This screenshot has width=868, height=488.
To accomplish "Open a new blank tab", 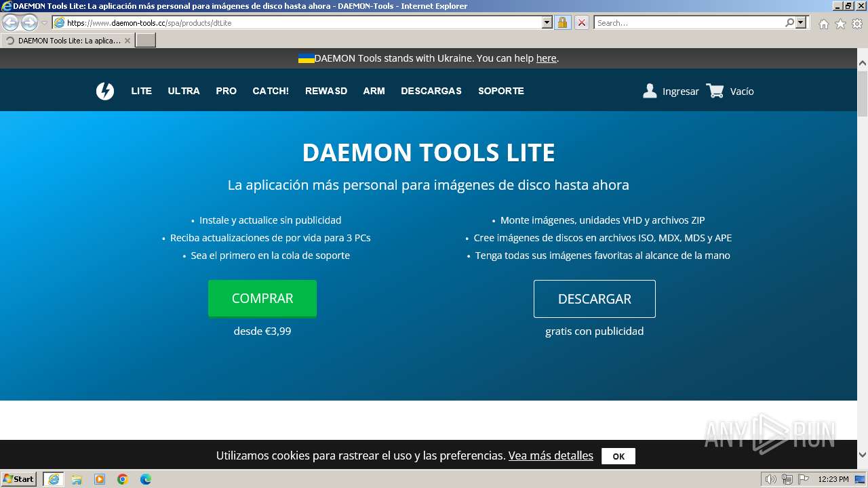I will [146, 41].
